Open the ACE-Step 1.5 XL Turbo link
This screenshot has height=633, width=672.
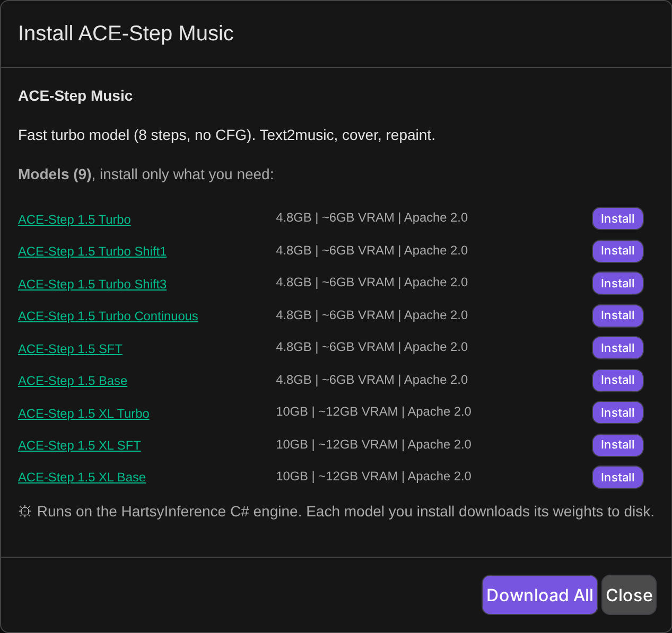coord(84,414)
